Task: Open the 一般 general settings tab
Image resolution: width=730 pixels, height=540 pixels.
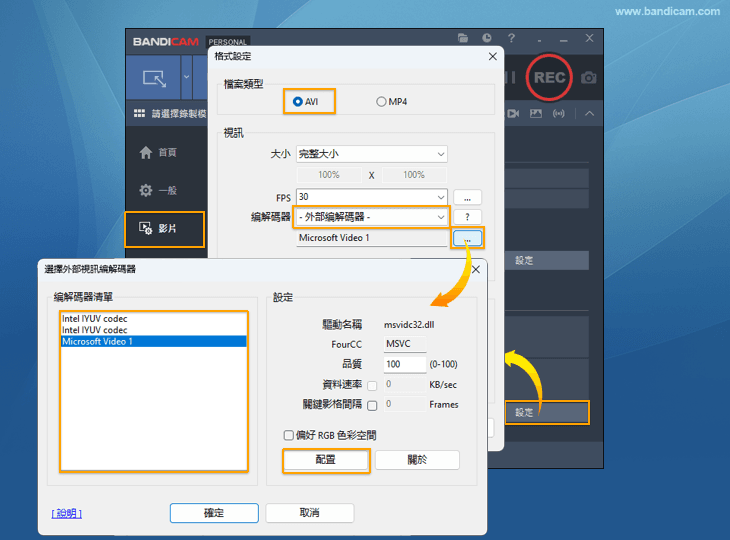Action: click(158, 190)
